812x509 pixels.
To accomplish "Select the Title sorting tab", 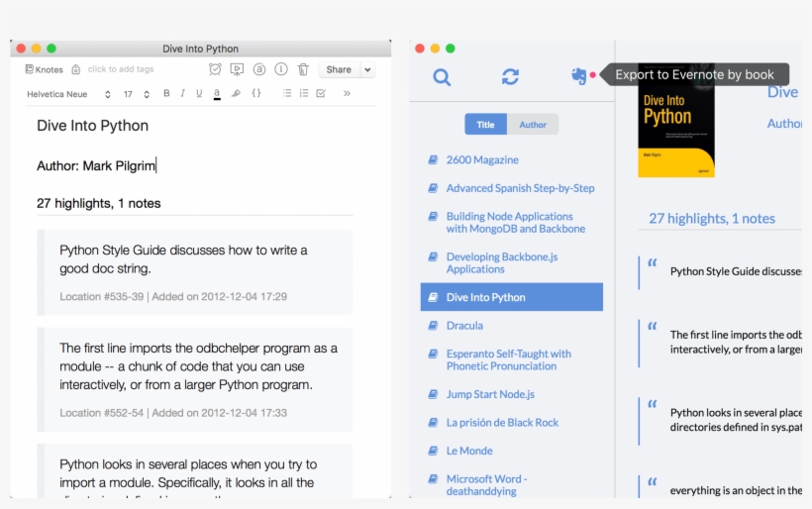I will 485,125.
